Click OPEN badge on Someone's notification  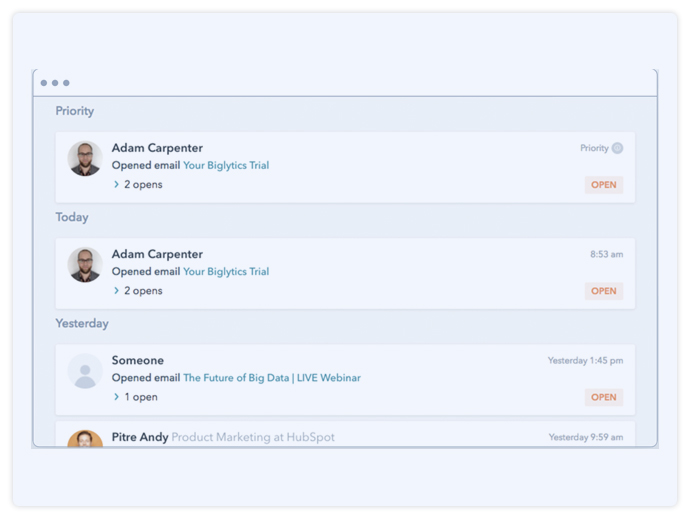(x=604, y=397)
